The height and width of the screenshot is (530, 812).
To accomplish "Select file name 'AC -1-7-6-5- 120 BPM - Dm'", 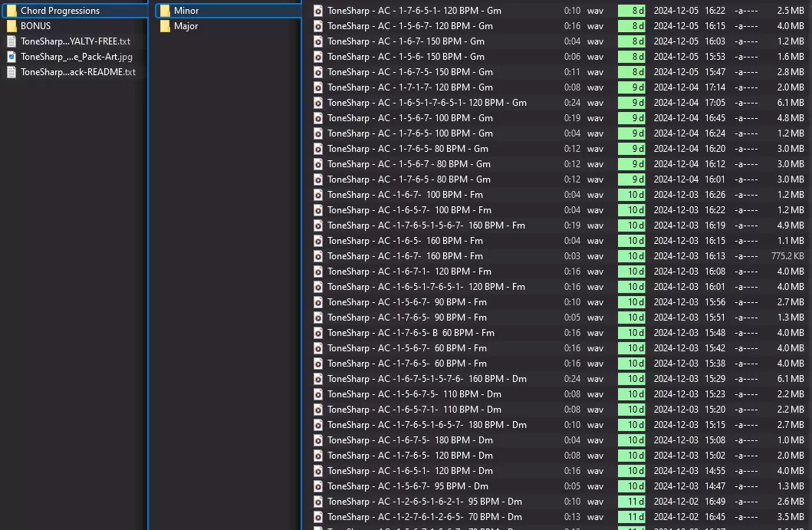I will (x=410, y=456).
